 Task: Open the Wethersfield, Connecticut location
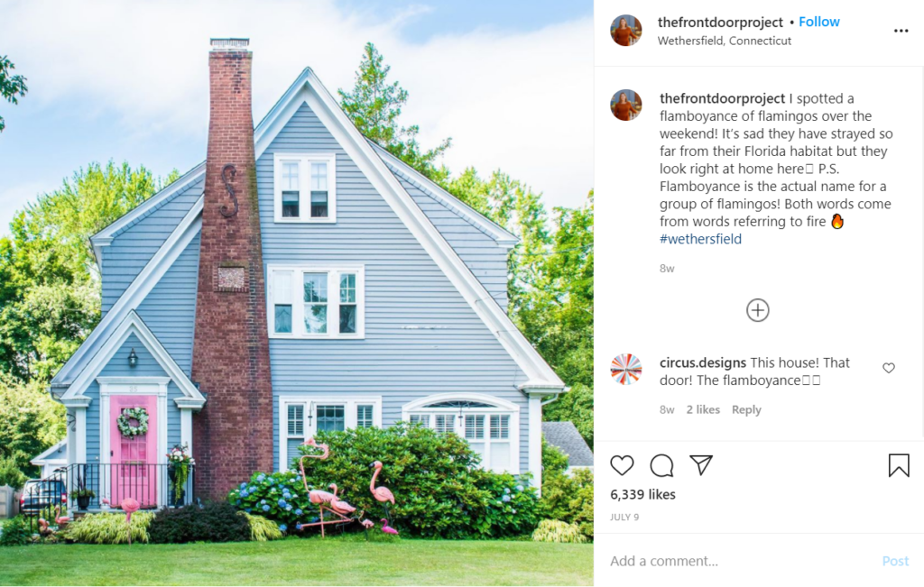click(x=725, y=41)
